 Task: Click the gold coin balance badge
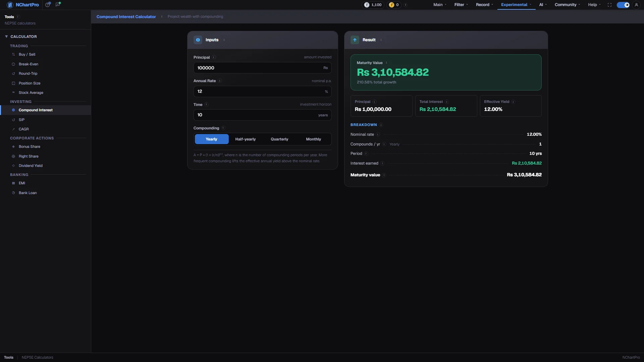click(x=394, y=5)
